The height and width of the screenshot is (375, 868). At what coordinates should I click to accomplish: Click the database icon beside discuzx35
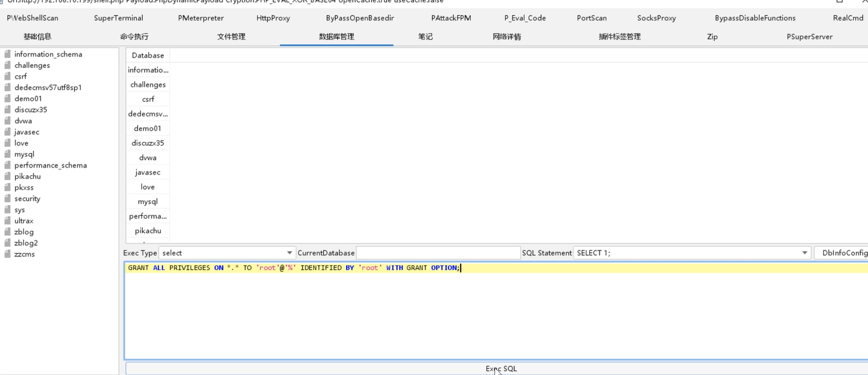click(8, 110)
